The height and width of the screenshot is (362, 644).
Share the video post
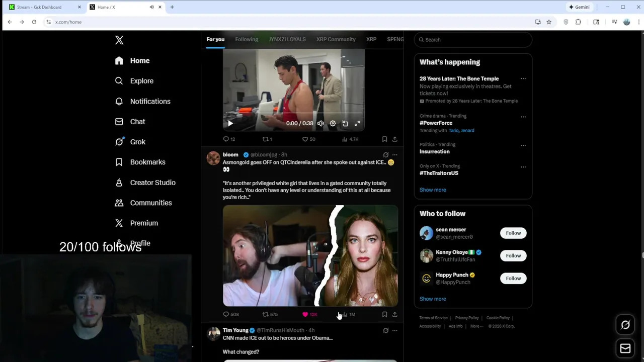(395, 139)
